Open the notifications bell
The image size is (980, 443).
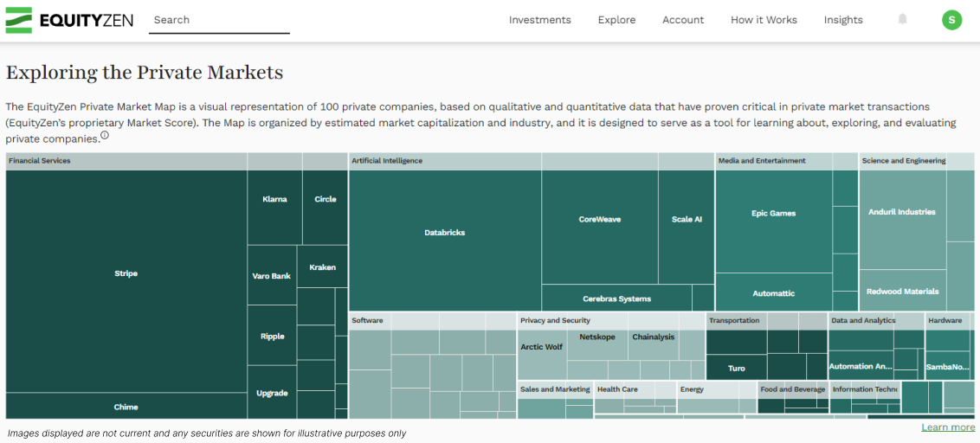(902, 19)
